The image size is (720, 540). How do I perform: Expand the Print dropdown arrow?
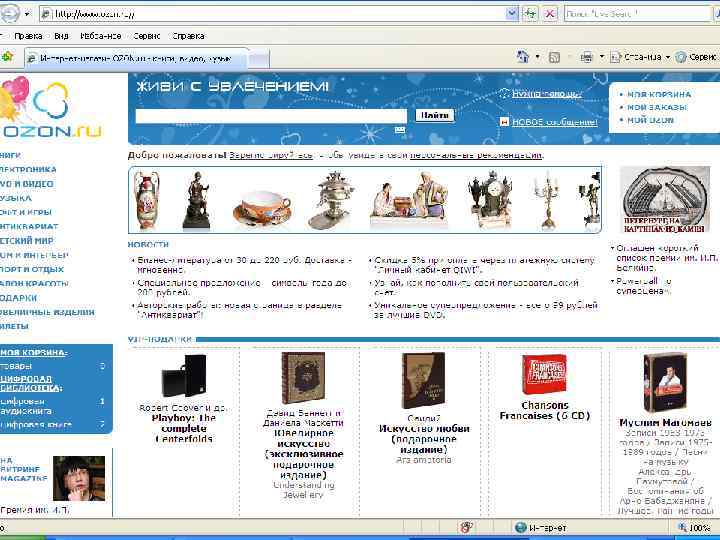pos(602,57)
